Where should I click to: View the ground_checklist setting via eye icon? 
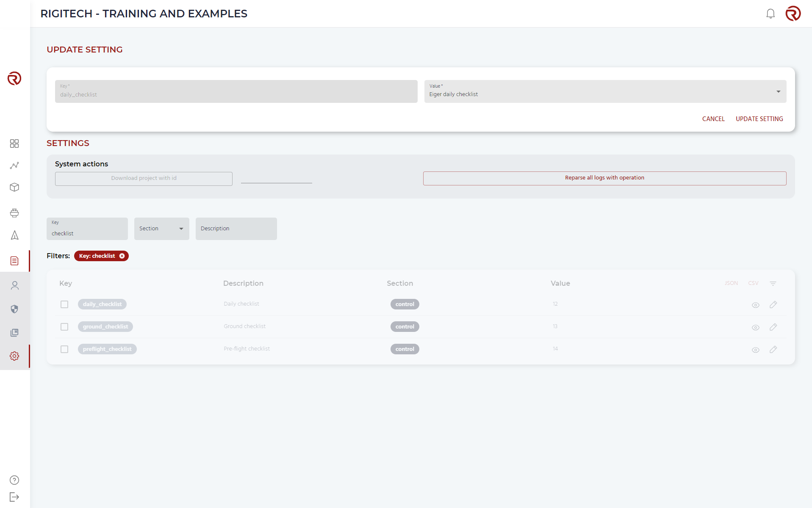[755, 328]
